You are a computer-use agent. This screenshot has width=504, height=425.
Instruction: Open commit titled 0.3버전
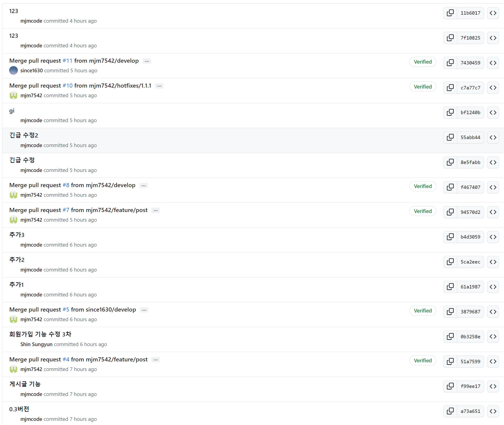tap(19, 409)
